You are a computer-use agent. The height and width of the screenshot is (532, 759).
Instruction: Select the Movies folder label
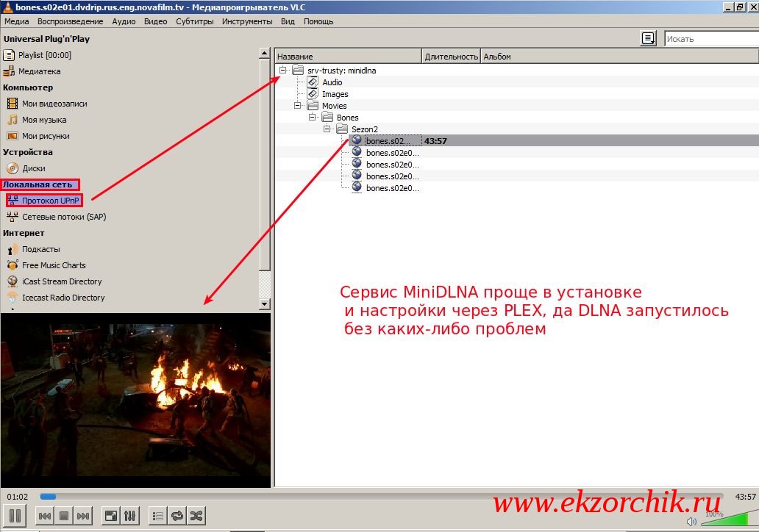pyautogui.click(x=335, y=106)
